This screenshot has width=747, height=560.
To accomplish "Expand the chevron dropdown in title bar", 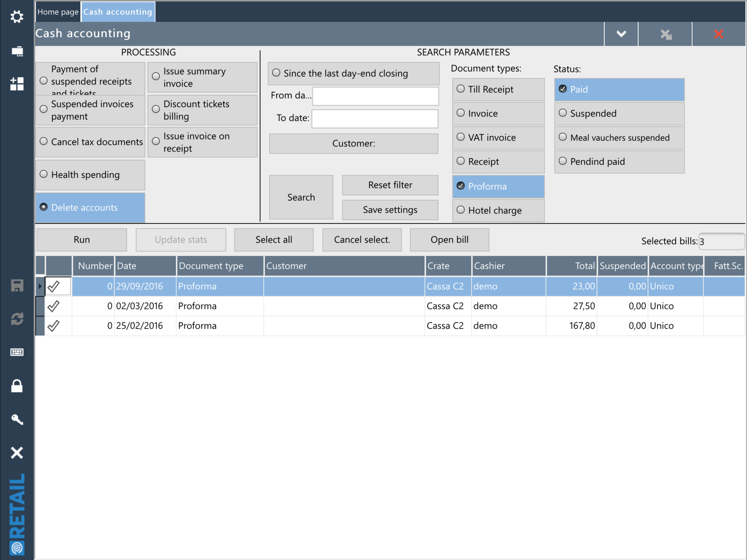I will click(x=621, y=34).
